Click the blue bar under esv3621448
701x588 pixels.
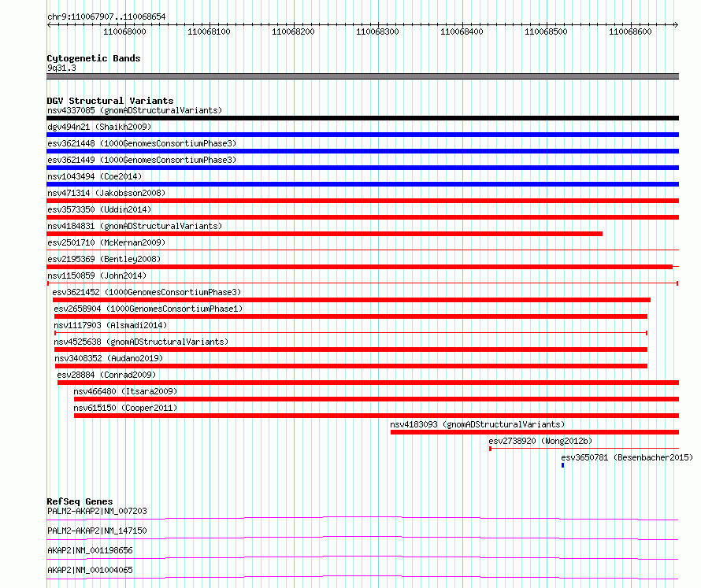[362, 151]
